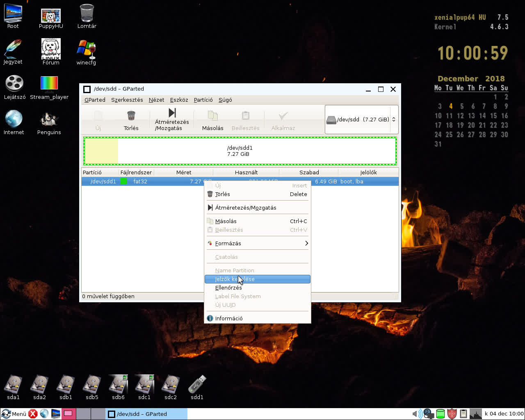
Task: Open the GParted menu
Action: point(95,100)
